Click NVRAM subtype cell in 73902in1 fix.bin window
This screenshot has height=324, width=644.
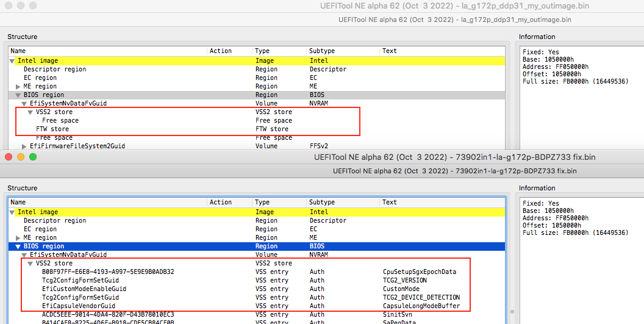click(x=319, y=255)
